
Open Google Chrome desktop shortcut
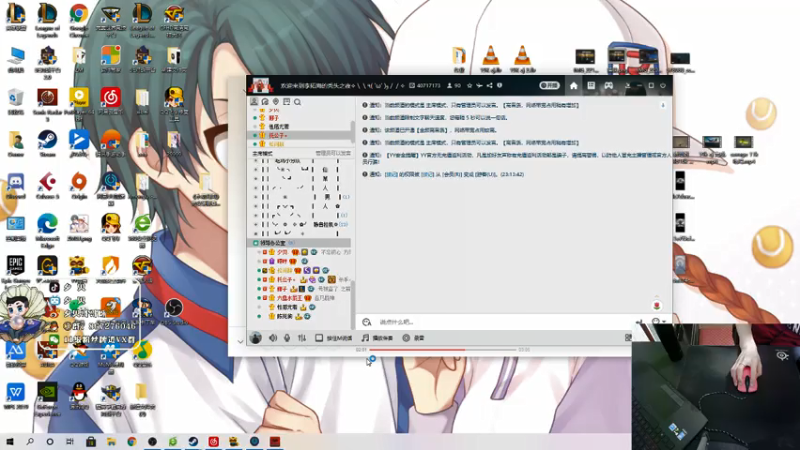pyautogui.click(x=79, y=20)
